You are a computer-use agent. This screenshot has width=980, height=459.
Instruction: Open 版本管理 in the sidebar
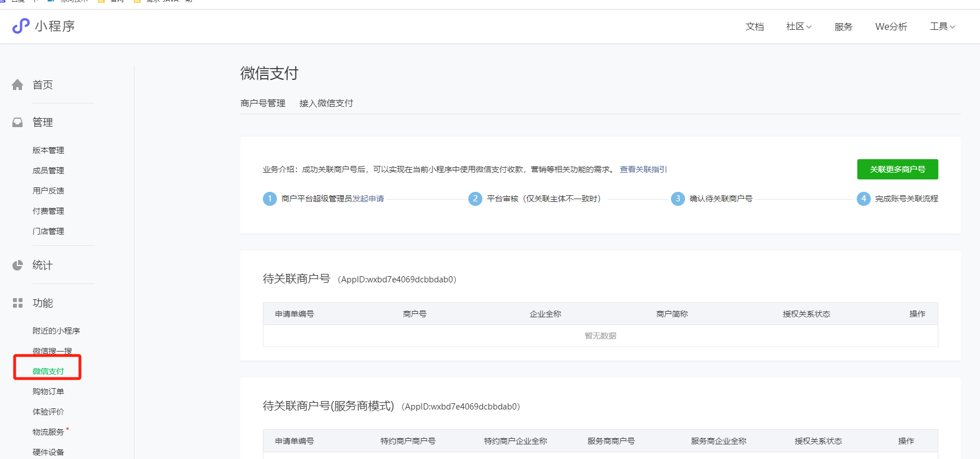pos(48,150)
